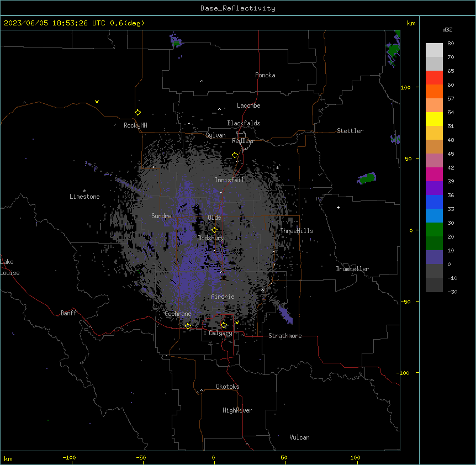Click the HighRiver label
Image resolution: width=476 pixels, height=465 pixels.
pos(237,410)
